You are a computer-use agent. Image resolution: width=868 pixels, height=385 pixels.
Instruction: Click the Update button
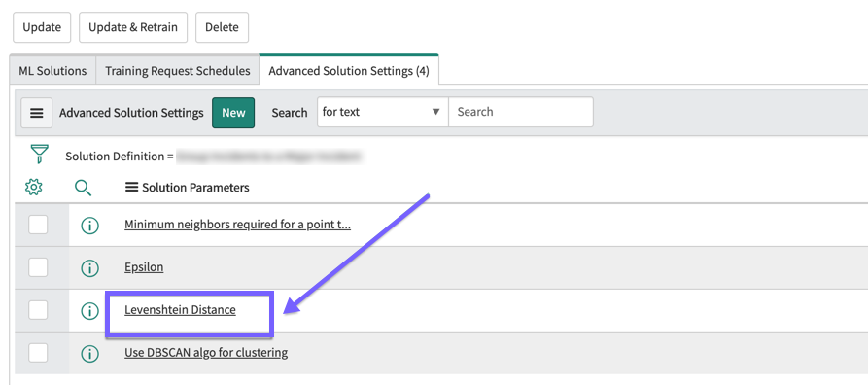(42, 27)
